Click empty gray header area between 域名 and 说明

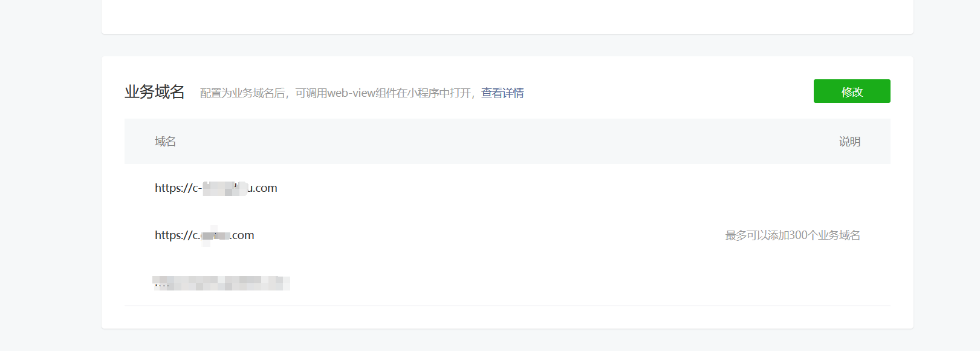[507, 142]
